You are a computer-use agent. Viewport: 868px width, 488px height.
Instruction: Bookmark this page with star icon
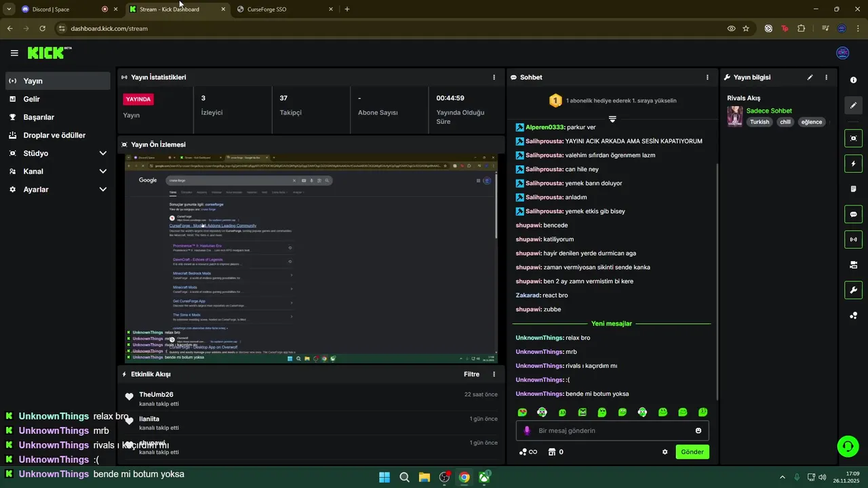[x=746, y=28]
